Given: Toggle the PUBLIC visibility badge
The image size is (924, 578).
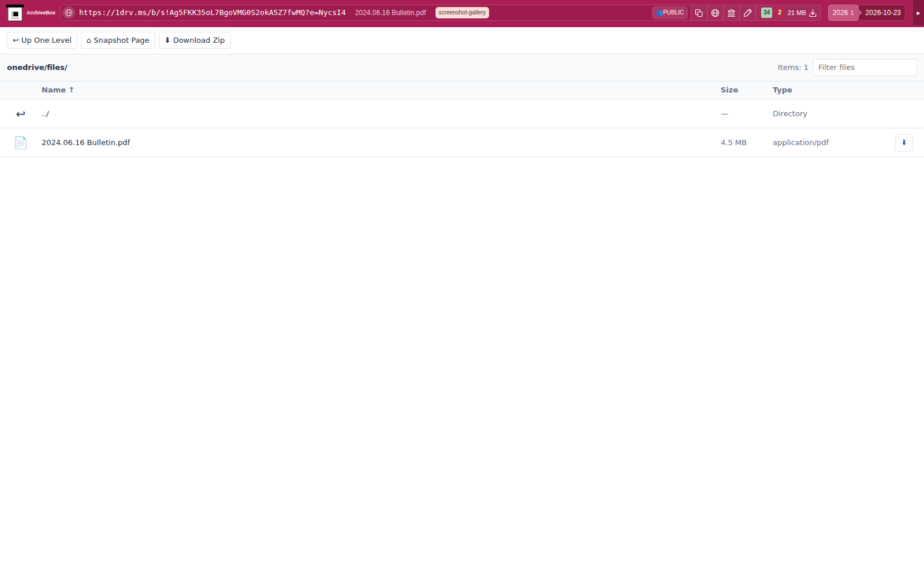Looking at the screenshot, I should click(670, 13).
